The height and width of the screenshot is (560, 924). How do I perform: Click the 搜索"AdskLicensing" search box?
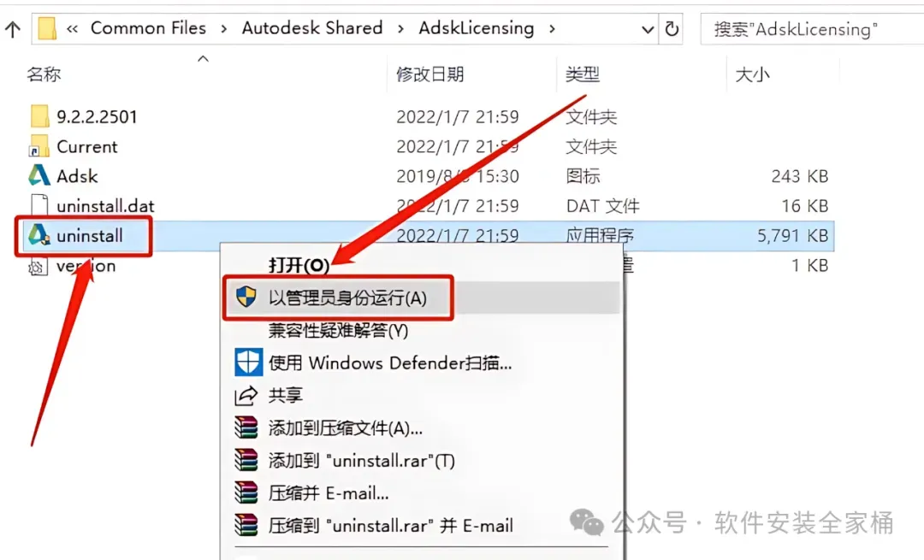(x=812, y=29)
